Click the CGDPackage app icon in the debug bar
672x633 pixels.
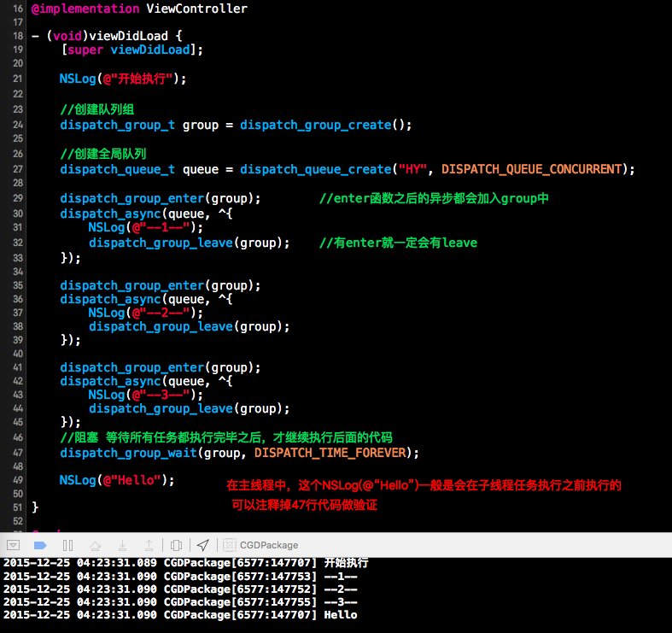230,545
